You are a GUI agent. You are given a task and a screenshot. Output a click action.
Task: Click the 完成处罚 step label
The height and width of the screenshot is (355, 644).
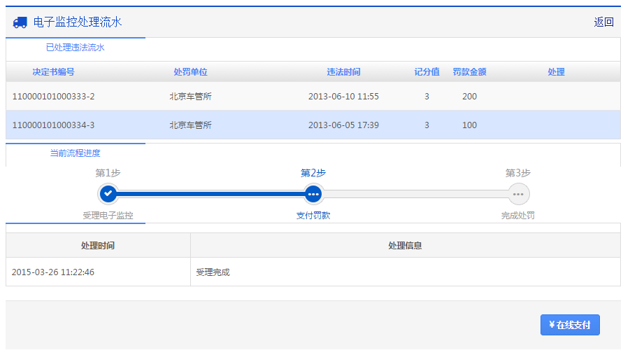pos(518,216)
